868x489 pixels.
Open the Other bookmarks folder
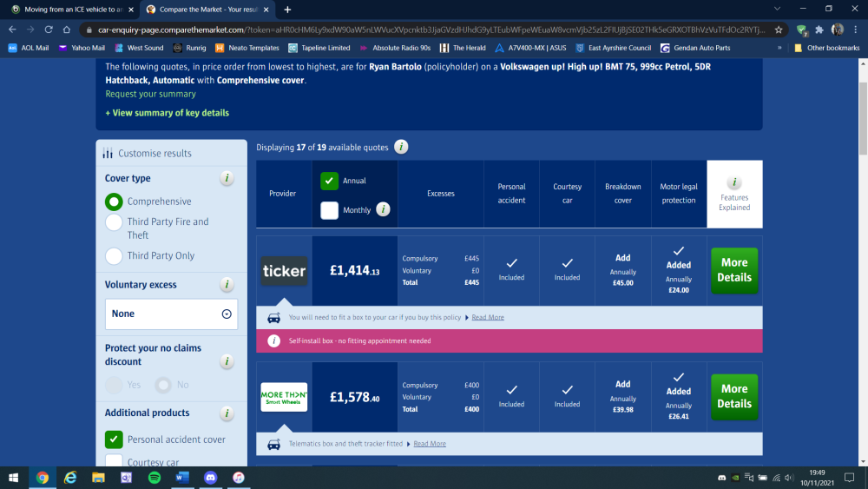[x=826, y=48]
